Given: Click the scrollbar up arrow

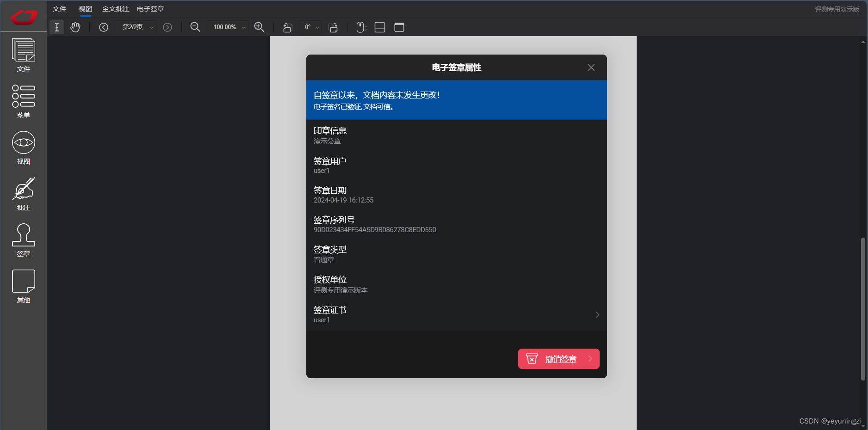Looking at the screenshot, I should point(863,42).
